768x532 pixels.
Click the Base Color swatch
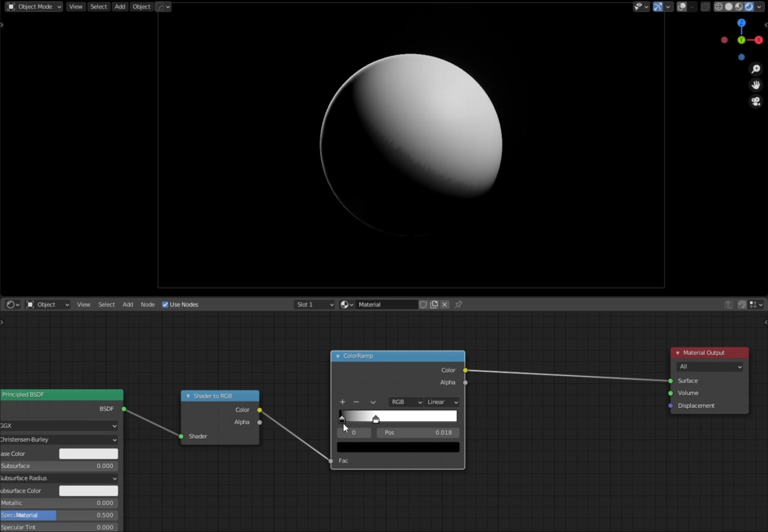(88, 454)
